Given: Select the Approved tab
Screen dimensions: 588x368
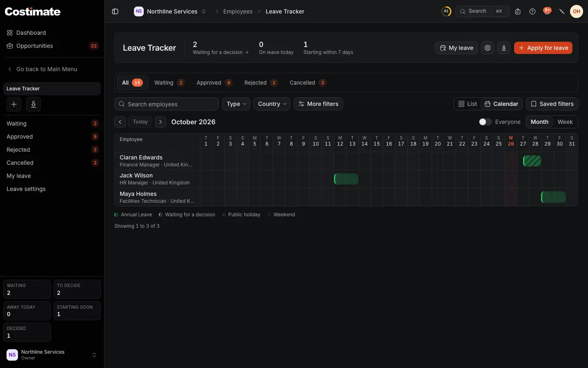Looking at the screenshot, I should (214, 83).
